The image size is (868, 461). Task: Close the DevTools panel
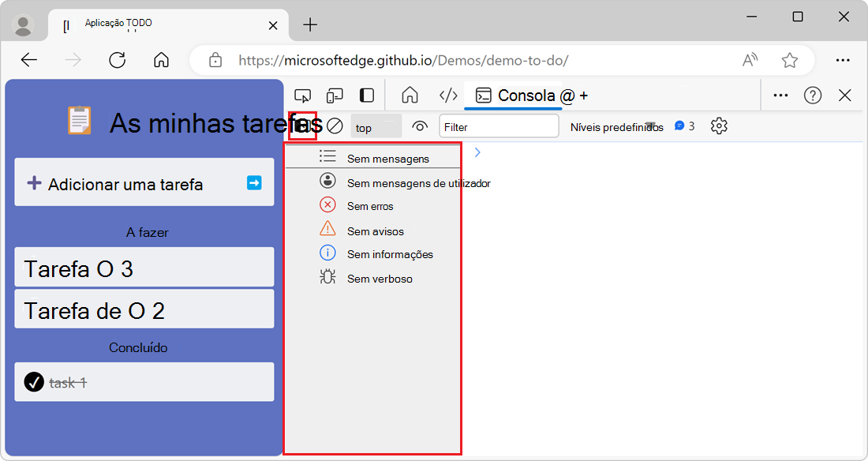(845, 96)
